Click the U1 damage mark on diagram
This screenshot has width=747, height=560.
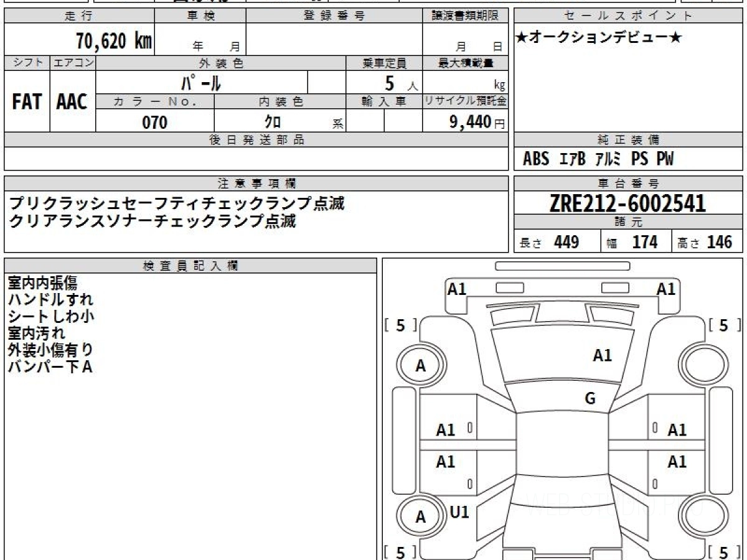coord(459,512)
